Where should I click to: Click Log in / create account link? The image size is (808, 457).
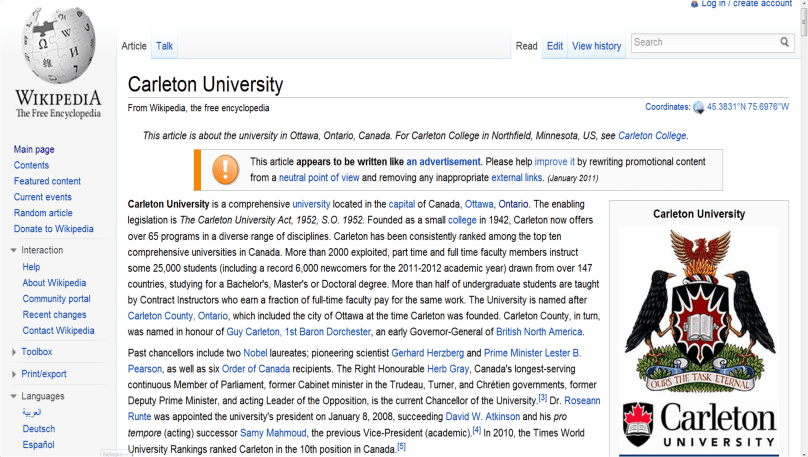coord(747,4)
